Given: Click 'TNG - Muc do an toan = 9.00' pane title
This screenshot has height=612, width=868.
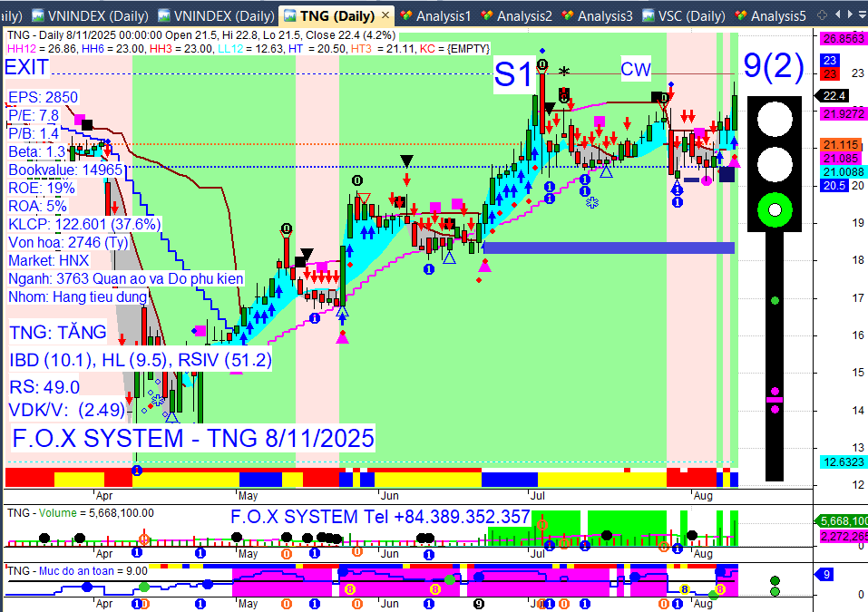Looking at the screenshot, I should point(77,571).
